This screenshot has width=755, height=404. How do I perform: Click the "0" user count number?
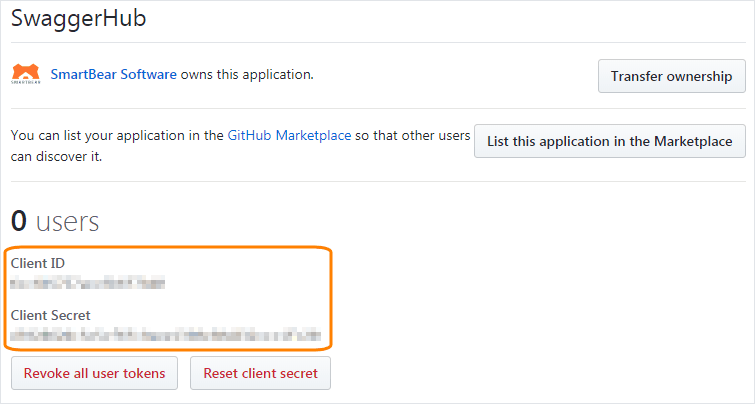click(x=19, y=222)
